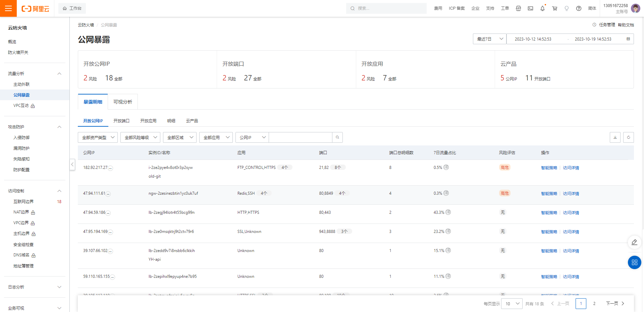This screenshot has height=312, width=644.
Task: Open the 全部资产类型 dropdown
Action: click(98, 137)
